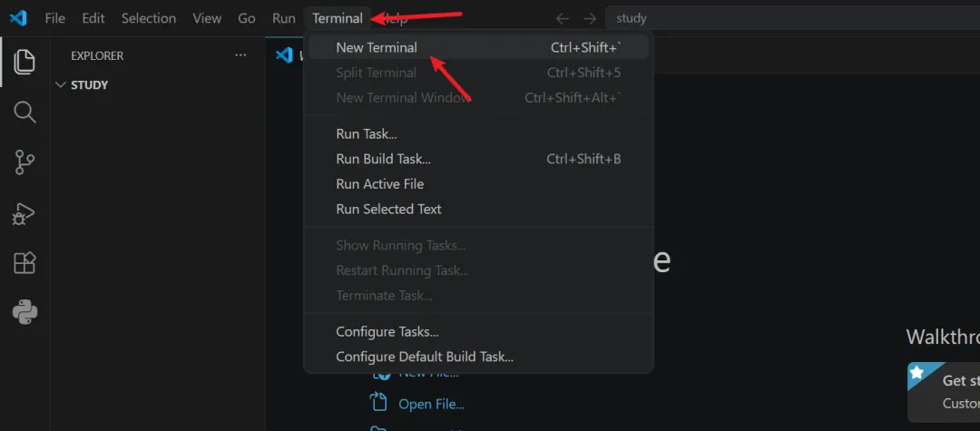Viewport: 980px width, 431px height.
Task: Select Run Build Task... entry
Action: point(479,159)
